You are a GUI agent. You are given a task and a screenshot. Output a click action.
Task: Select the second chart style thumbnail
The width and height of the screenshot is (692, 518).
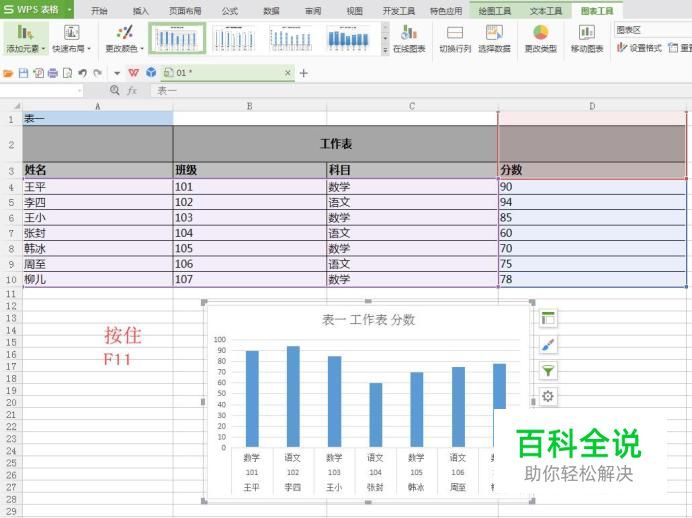[234, 38]
